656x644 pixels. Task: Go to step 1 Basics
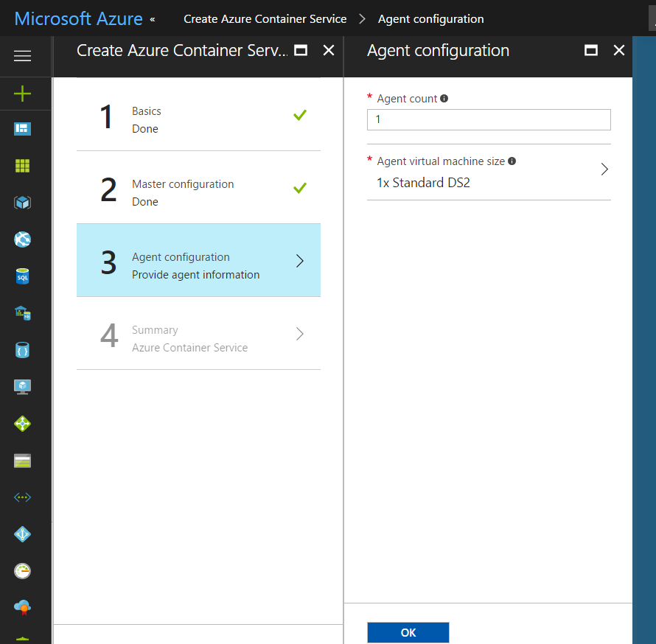pos(198,114)
